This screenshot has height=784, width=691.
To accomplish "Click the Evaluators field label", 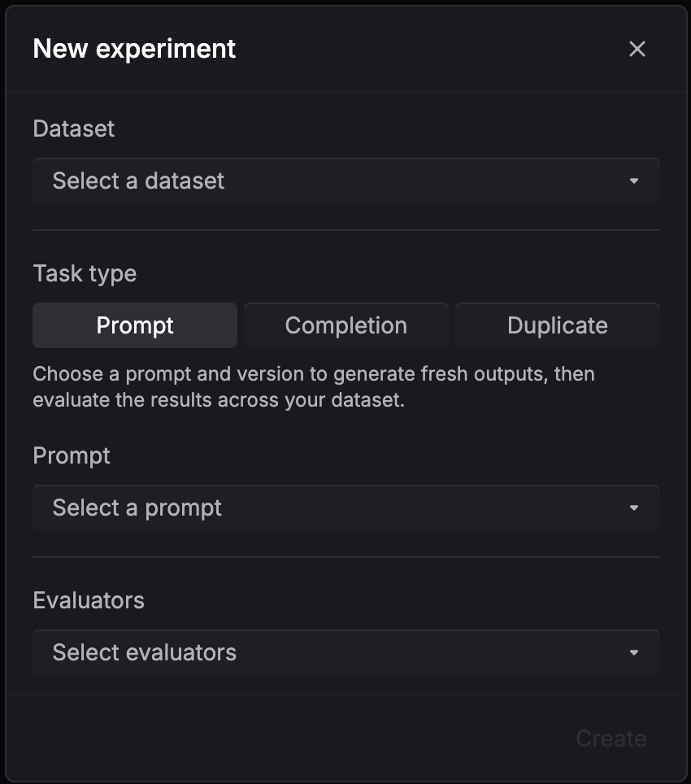I will (x=89, y=600).
